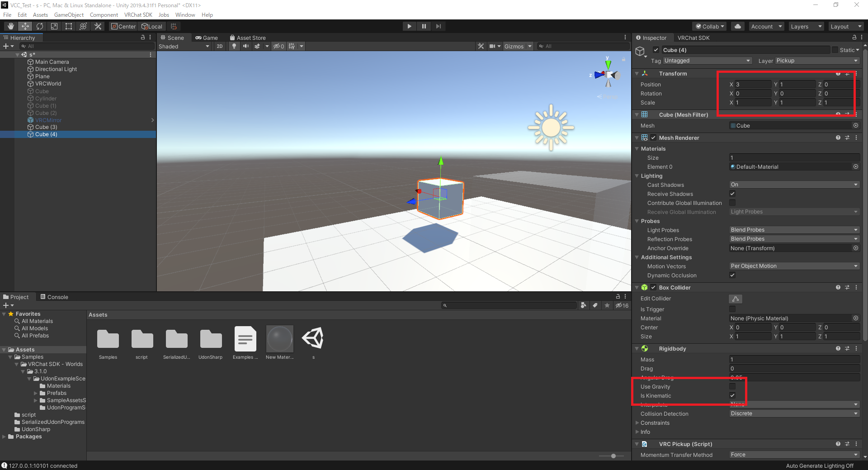Lock the Hierarchy panel
The image size is (868, 470).
pyautogui.click(x=143, y=38)
